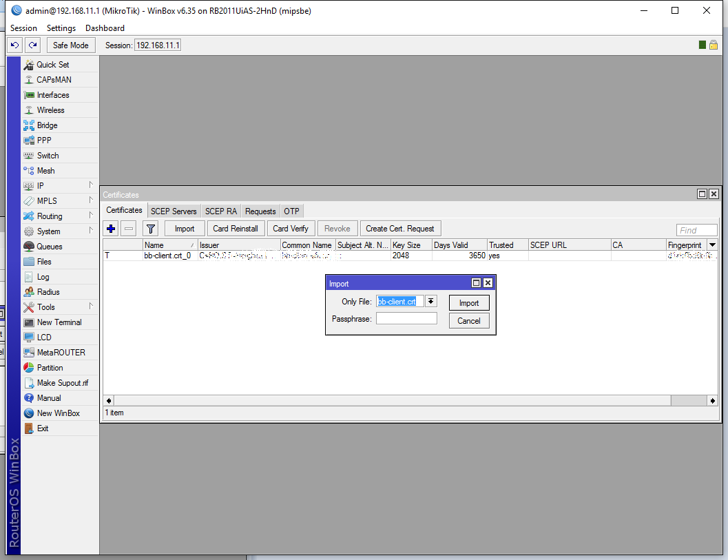
Task: Click the Find search field
Action: 696,230
